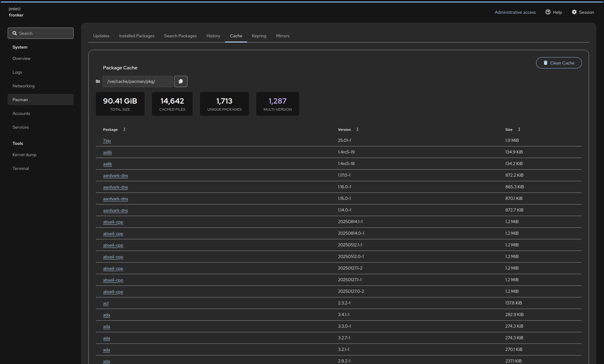The height and width of the screenshot is (364, 604).
Task: Click the folder icon beside cache path
Action: (x=98, y=81)
